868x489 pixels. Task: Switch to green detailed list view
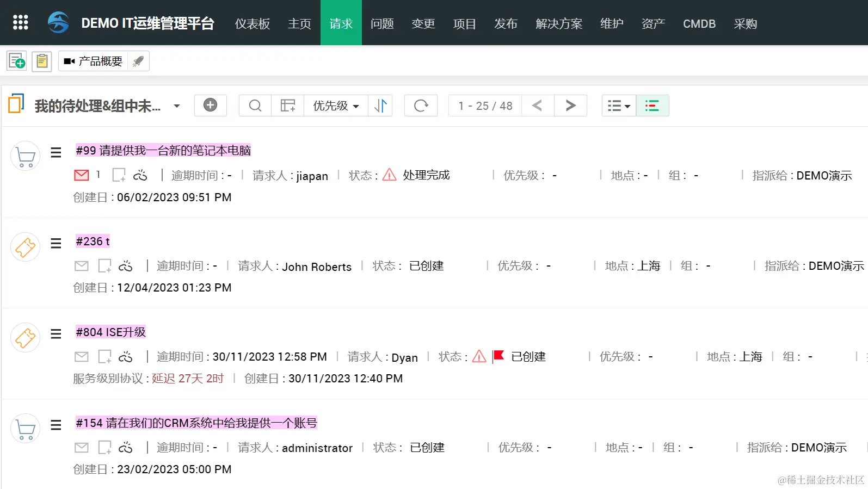(652, 106)
